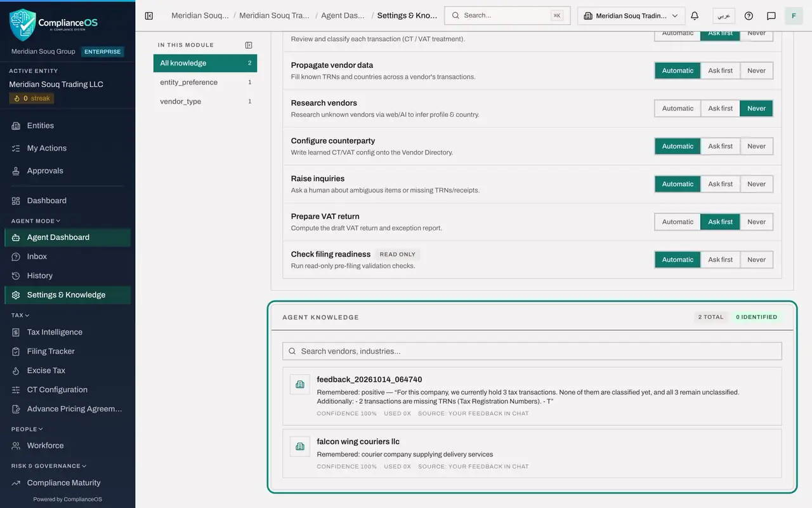The image size is (812, 508).
Task: Open Entities from the sidebar
Action: [x=67, y=126]
